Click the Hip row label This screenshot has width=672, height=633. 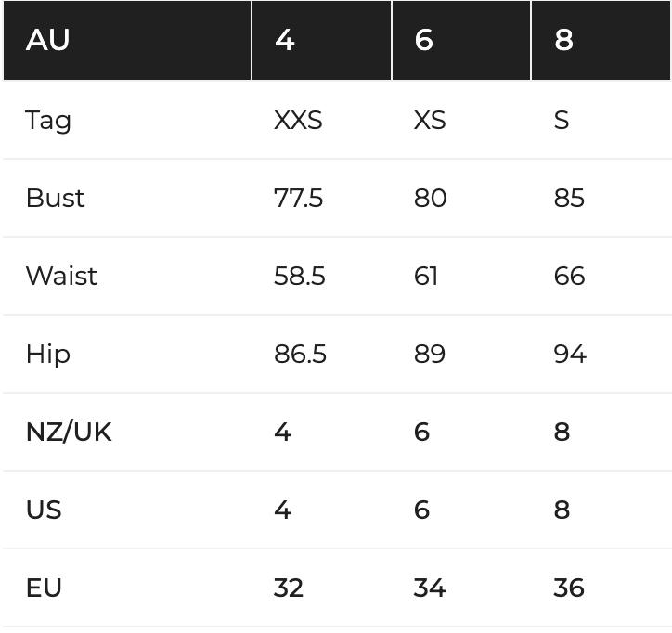click(x=48, y=355)
